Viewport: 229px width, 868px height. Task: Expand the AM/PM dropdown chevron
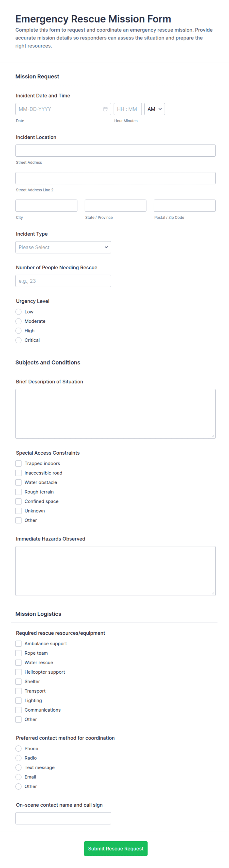(x=160, y=109)
